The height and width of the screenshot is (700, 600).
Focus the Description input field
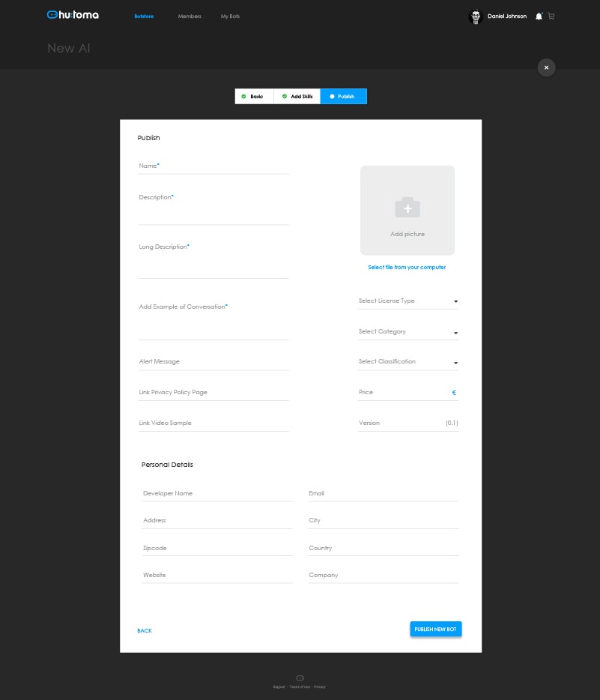[x=213, y=209]
